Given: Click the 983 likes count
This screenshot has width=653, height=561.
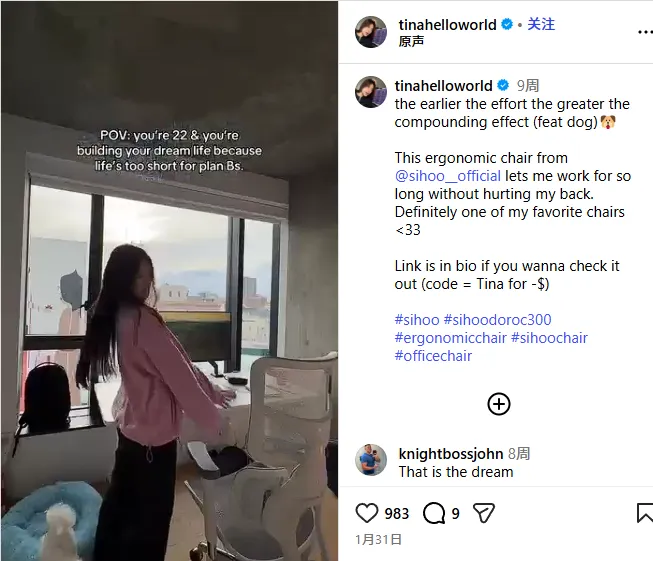Looking at the screenshot, I should coord(396,514).
